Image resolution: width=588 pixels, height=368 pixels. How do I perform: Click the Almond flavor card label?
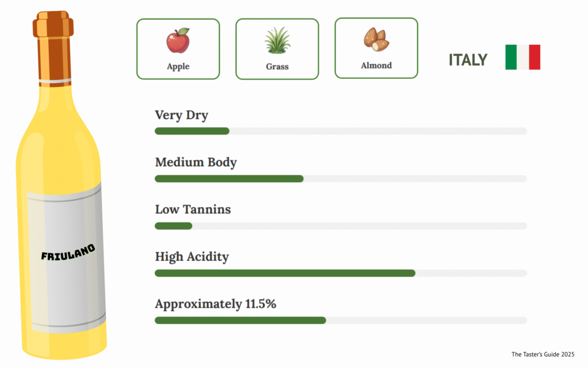(376, 66)
